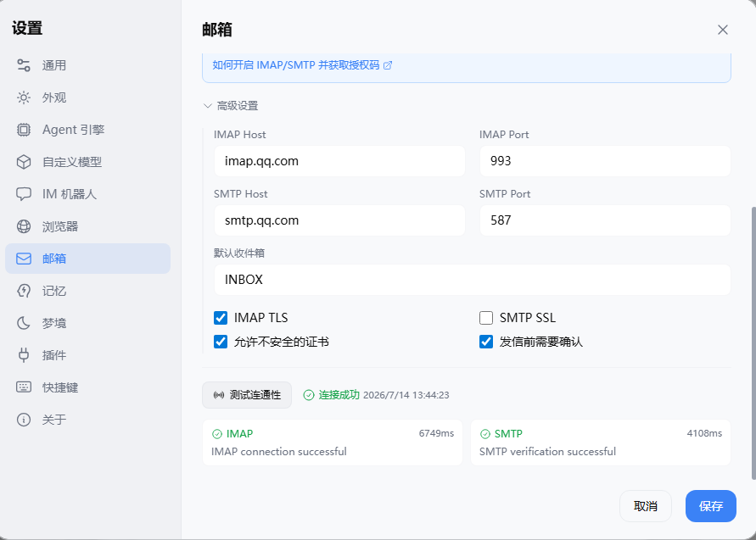Click the 自定义模型 cube icon
The width and height of the screenshot is (756, 540).
24,162
